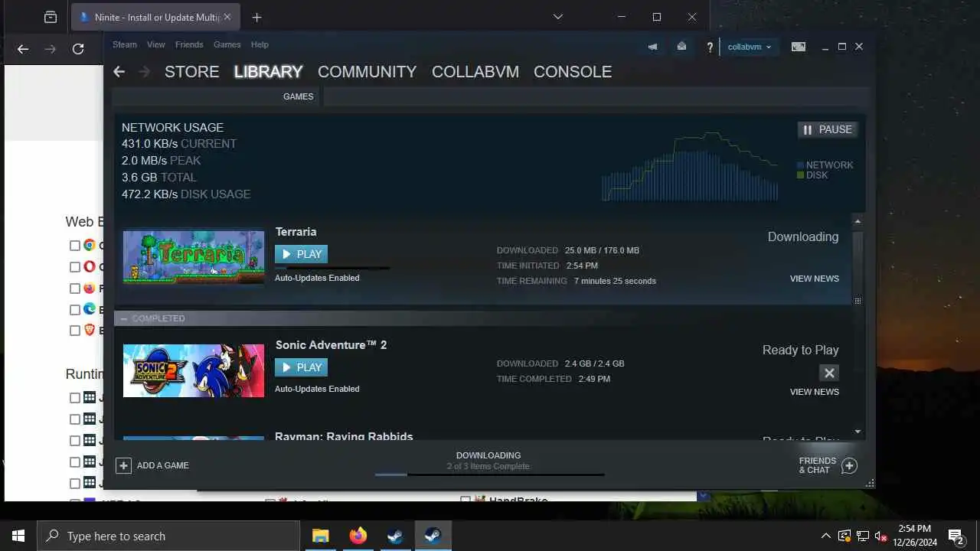Open Firefox from the taskbar
Viewport: 980px width, 551px height.
pyautogui.click(x=358, y=536)
